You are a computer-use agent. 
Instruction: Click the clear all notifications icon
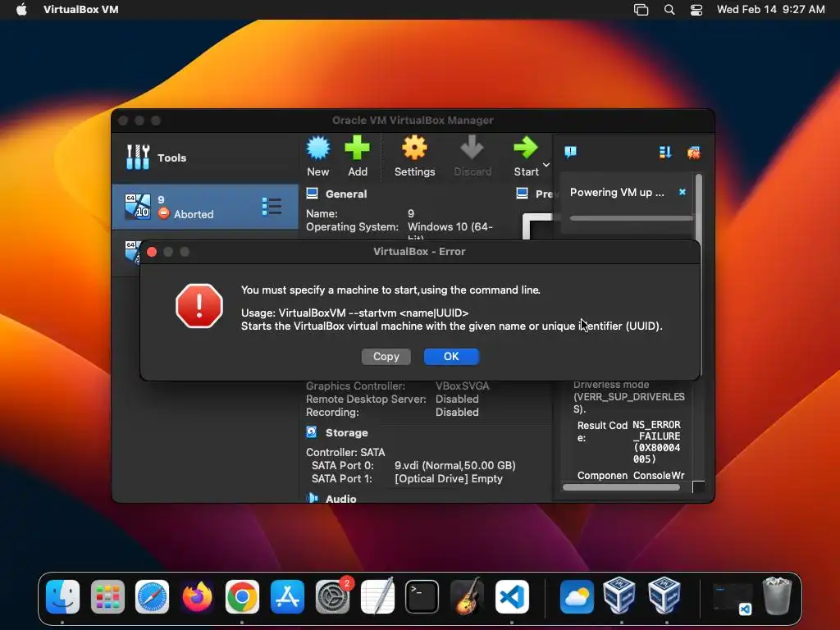click(x=694, y=153)
